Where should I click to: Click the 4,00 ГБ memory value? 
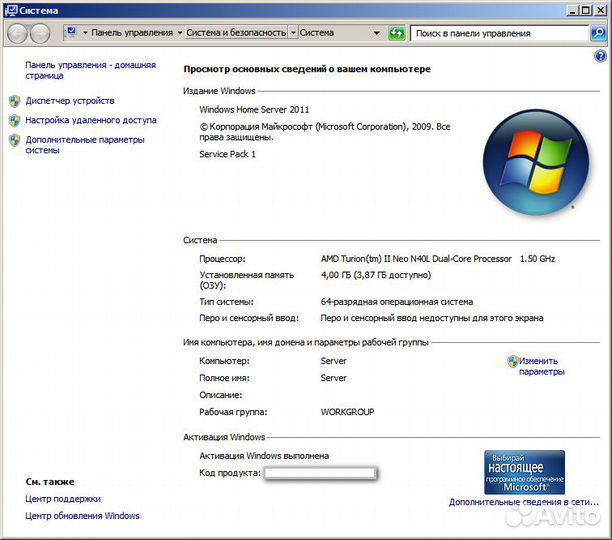375,275
